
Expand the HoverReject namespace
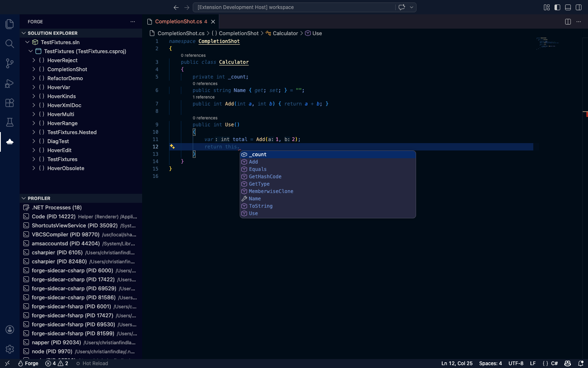click(34, 60)
